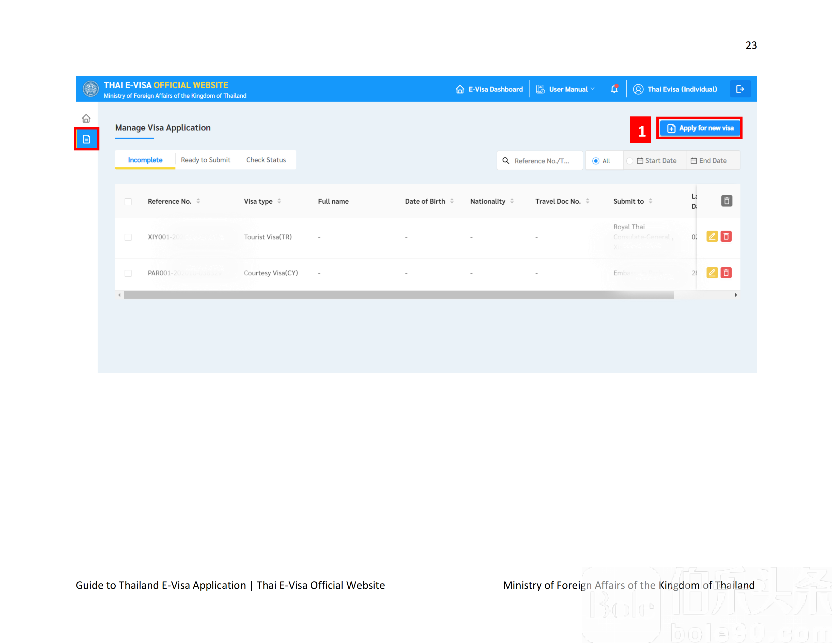
Task: Edit the Courtesy Visa(CY) application
Action: tap(712, 273)
